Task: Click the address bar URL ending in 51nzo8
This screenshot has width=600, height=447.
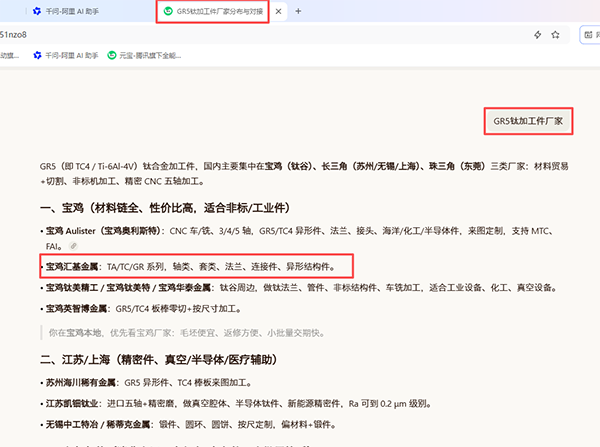Action: click(x=14, y=35)
